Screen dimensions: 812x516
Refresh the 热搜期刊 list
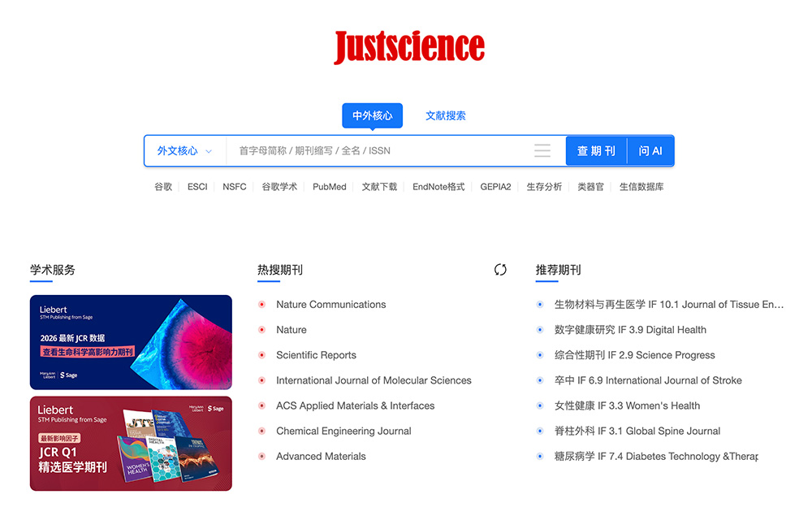coord(500,270)
